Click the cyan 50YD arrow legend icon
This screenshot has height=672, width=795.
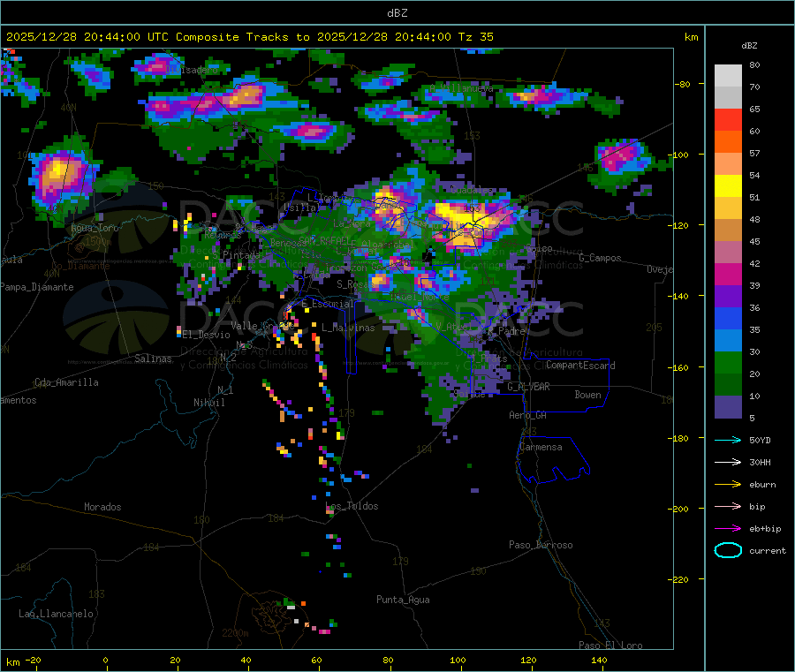[x=728, y=440]
